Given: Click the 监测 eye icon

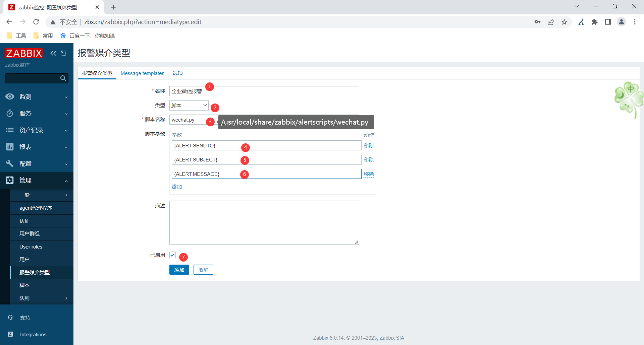Looking at the screenshot, I should click(10, 96).
